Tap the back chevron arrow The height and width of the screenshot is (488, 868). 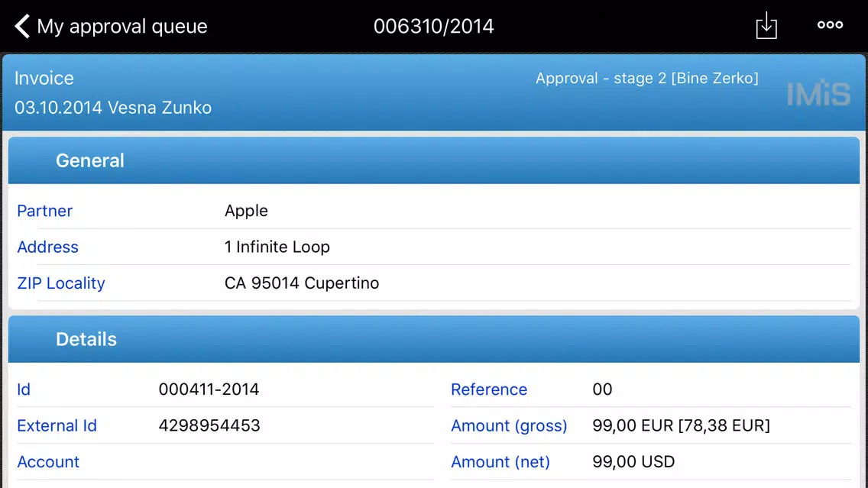pos(22,26)
